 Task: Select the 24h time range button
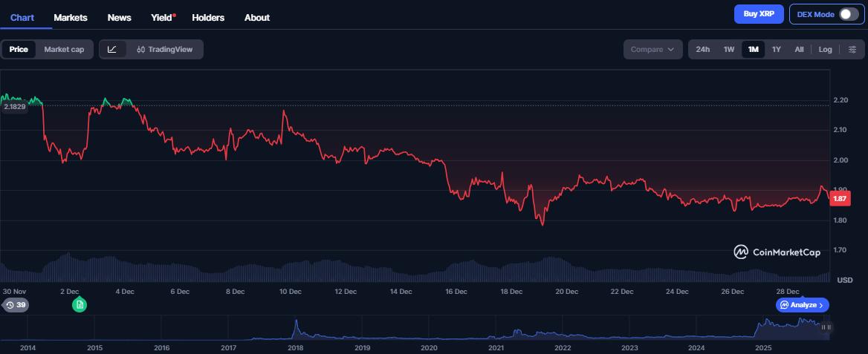pyautogui.click(x=702, y=50)
